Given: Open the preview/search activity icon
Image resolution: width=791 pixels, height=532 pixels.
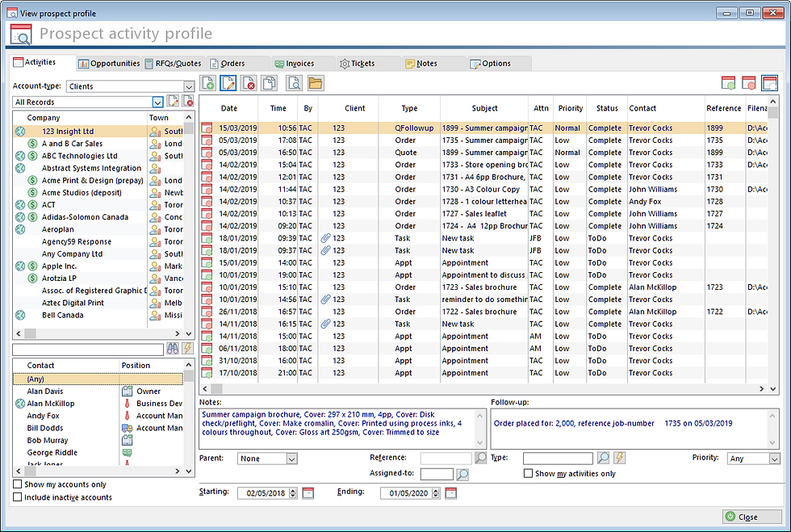Looking at the screenshot, I should [295, 82].
